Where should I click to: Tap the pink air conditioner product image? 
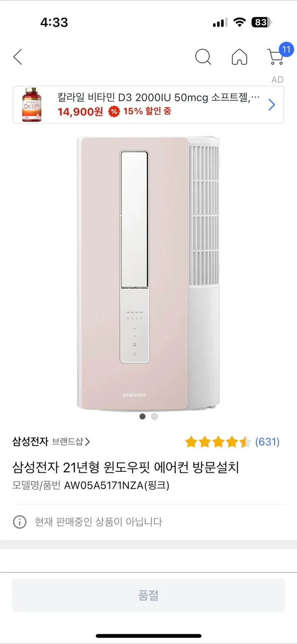148,274
